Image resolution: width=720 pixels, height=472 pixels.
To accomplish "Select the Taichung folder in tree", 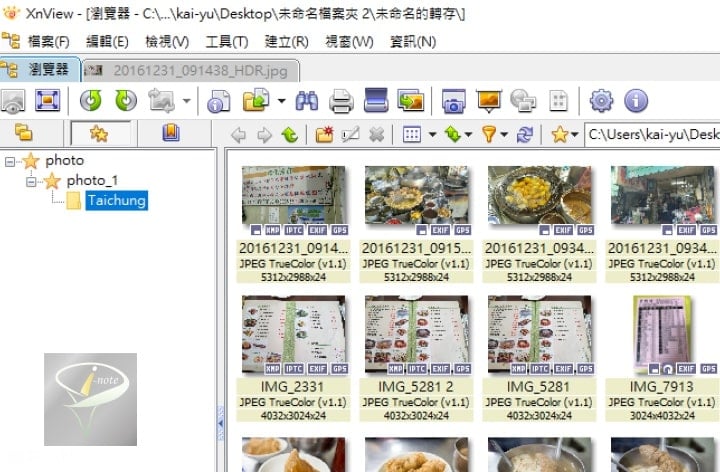I will coord(117,201).
